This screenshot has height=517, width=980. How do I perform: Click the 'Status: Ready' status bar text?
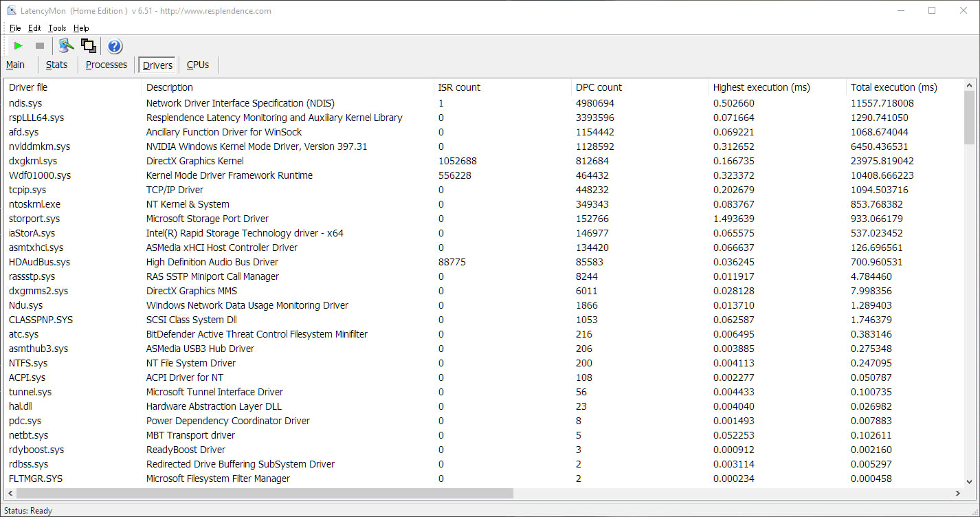pos(28,511)
